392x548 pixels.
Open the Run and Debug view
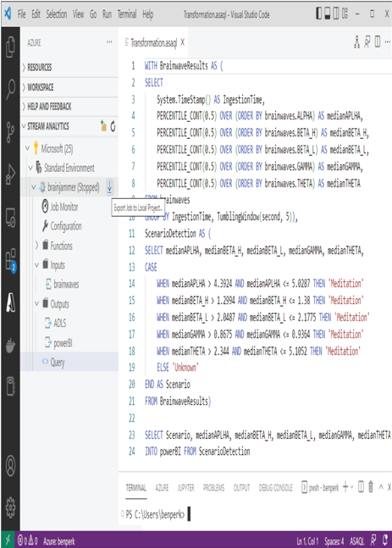tap(10, 174)
